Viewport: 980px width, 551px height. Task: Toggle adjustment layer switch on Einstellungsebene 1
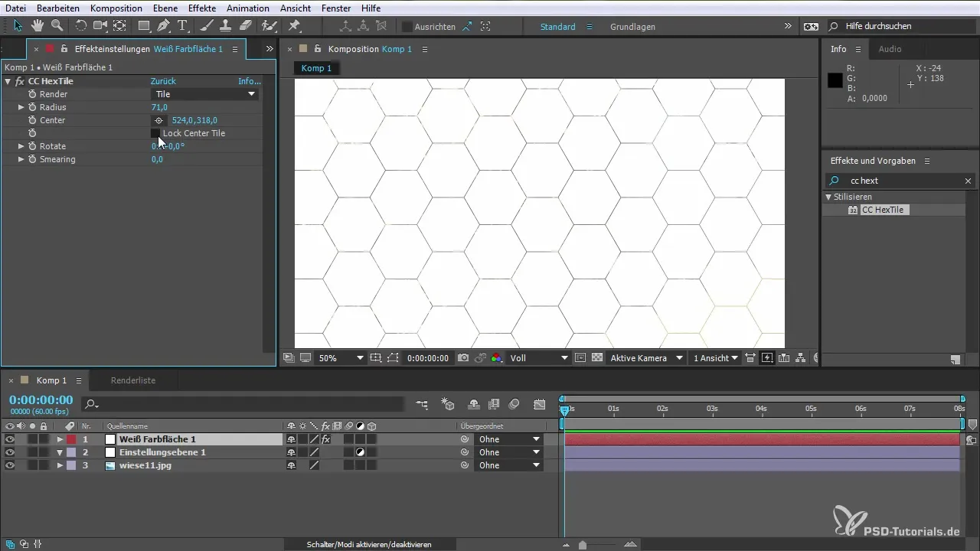point(360,452)
